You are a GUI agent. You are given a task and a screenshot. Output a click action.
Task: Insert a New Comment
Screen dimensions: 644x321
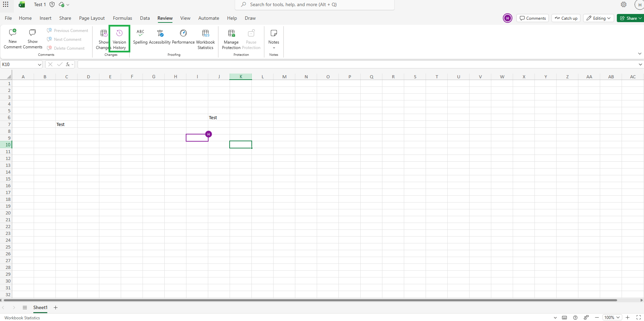coord(13,39)
